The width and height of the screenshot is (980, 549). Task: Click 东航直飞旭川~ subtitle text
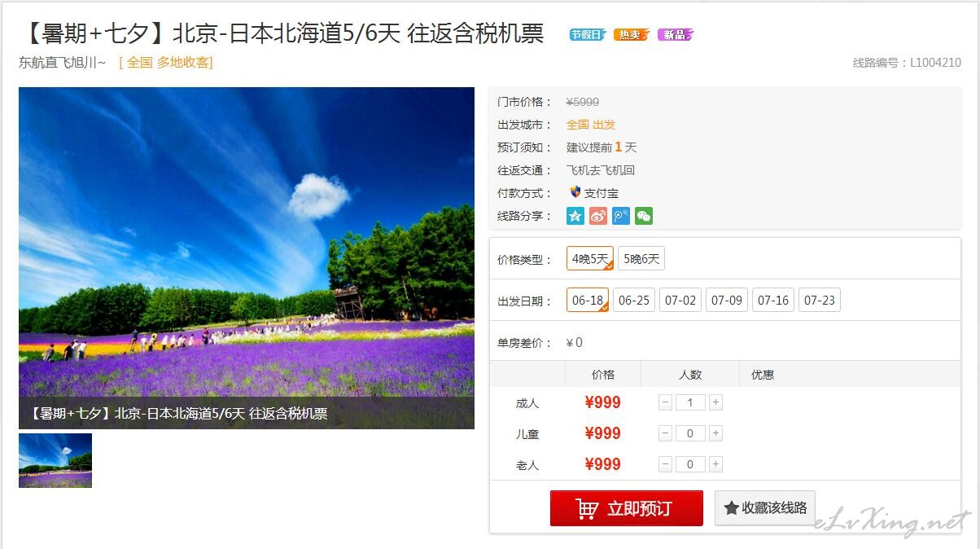click(x=63, y=62)
